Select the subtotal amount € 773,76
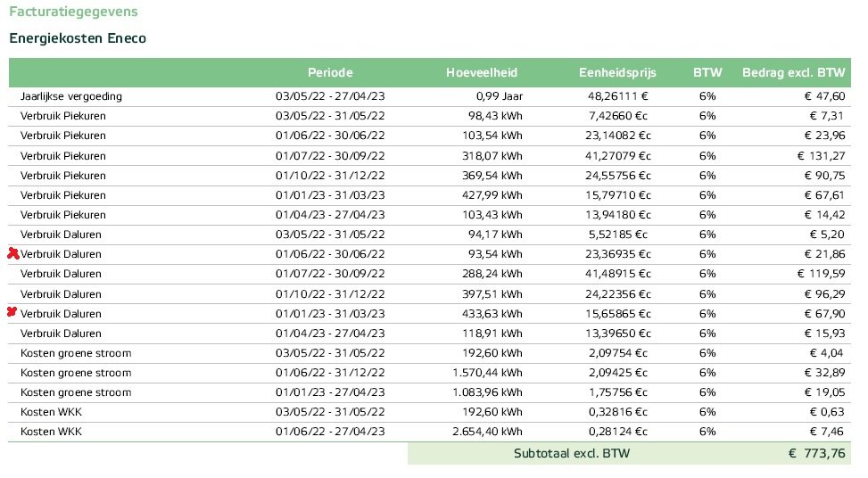Screen dimensions: 868x478 click(x=816, y=454)
